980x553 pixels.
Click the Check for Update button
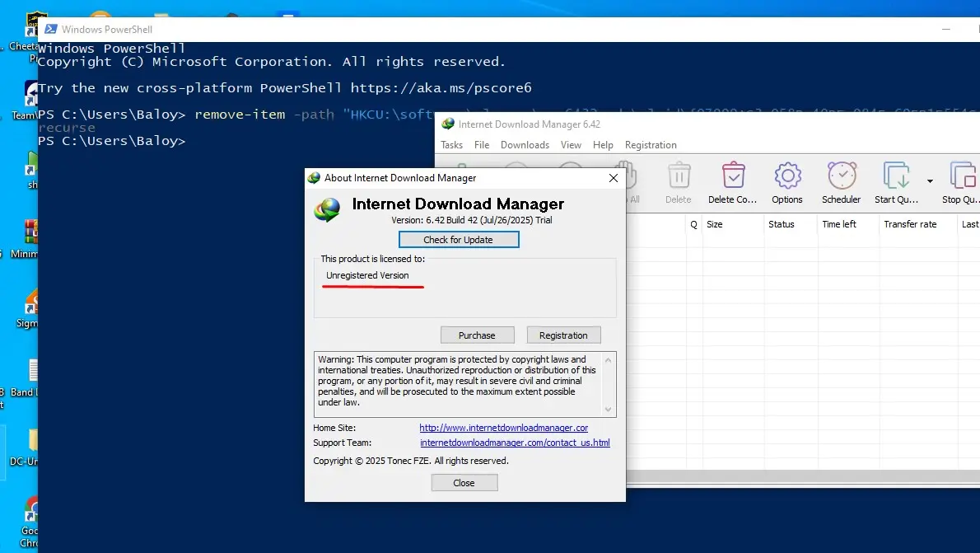[x=458, y=240]
